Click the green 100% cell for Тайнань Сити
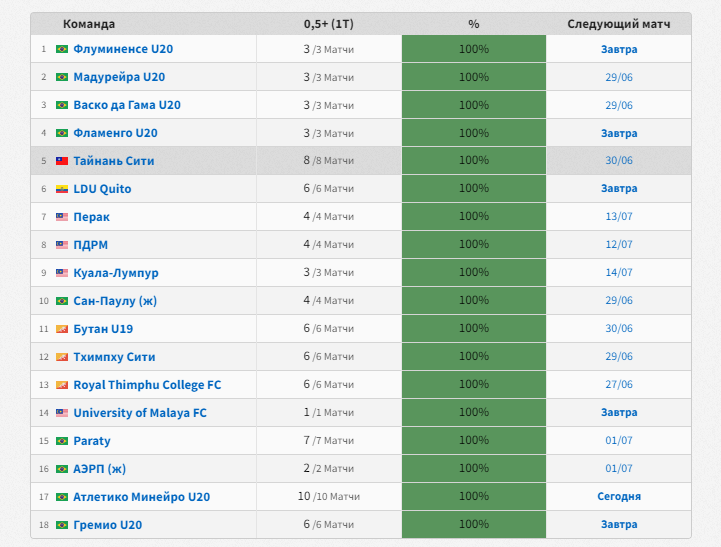This screenshot has height=547, width=721. 474,160
